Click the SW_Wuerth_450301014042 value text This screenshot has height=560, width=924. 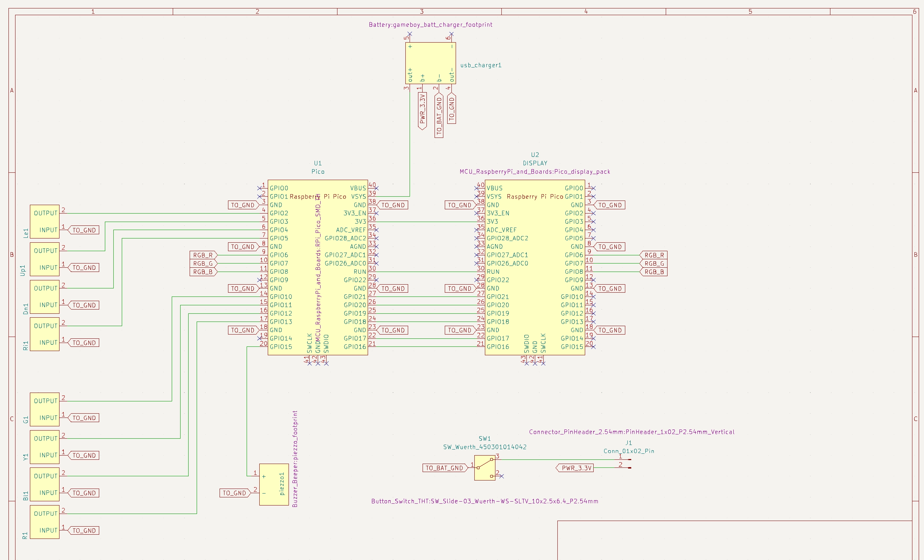click(x=485, y=447)
